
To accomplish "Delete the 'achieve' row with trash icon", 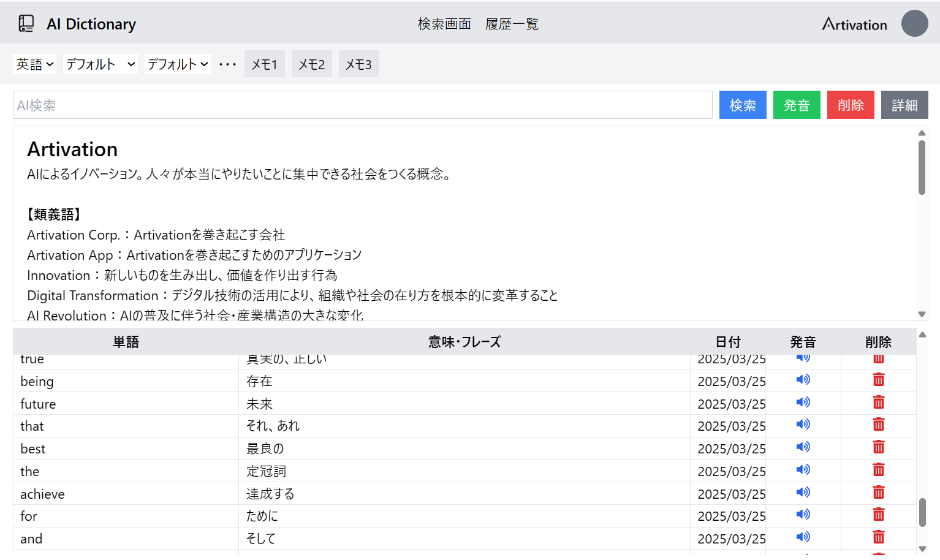I will pos(879,493).
